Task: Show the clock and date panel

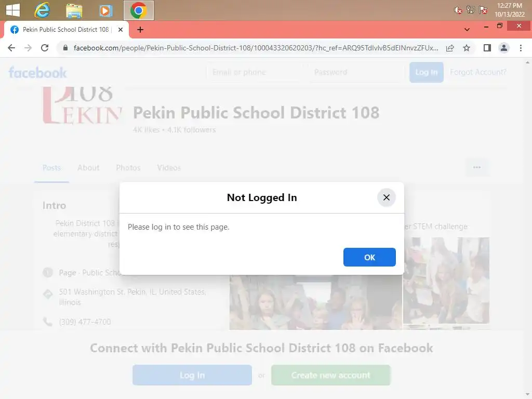Action: click(x=509, y=10)
